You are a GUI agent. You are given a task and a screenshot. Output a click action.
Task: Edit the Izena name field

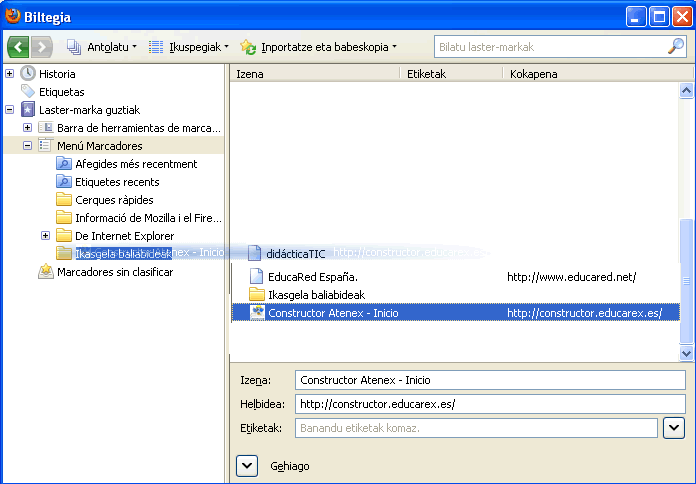[490, 380]
